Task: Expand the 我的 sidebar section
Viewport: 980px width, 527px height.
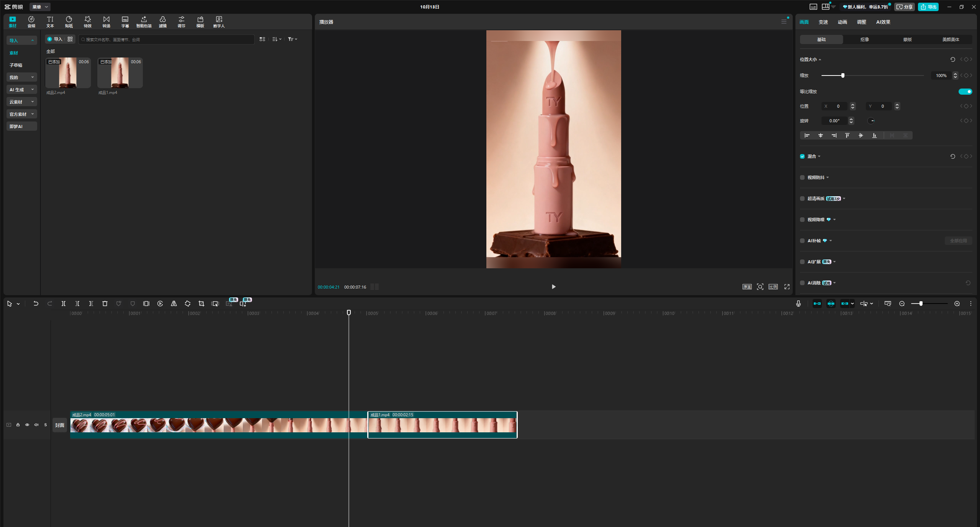Action: pos(21,77)
